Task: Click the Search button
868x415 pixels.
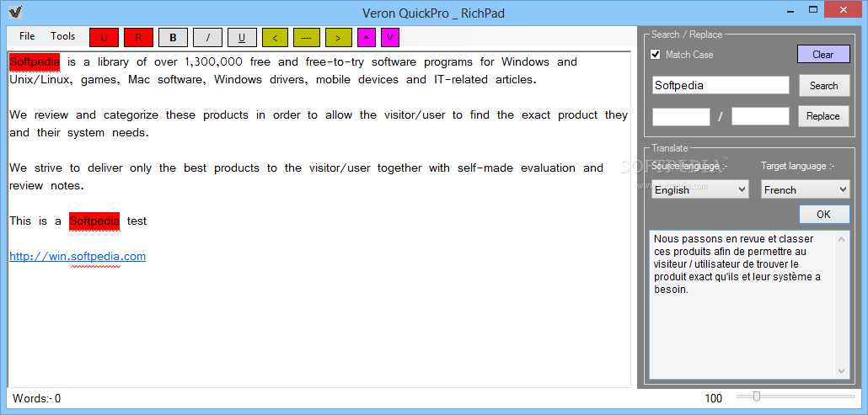Action: click(x=823, y=86)
